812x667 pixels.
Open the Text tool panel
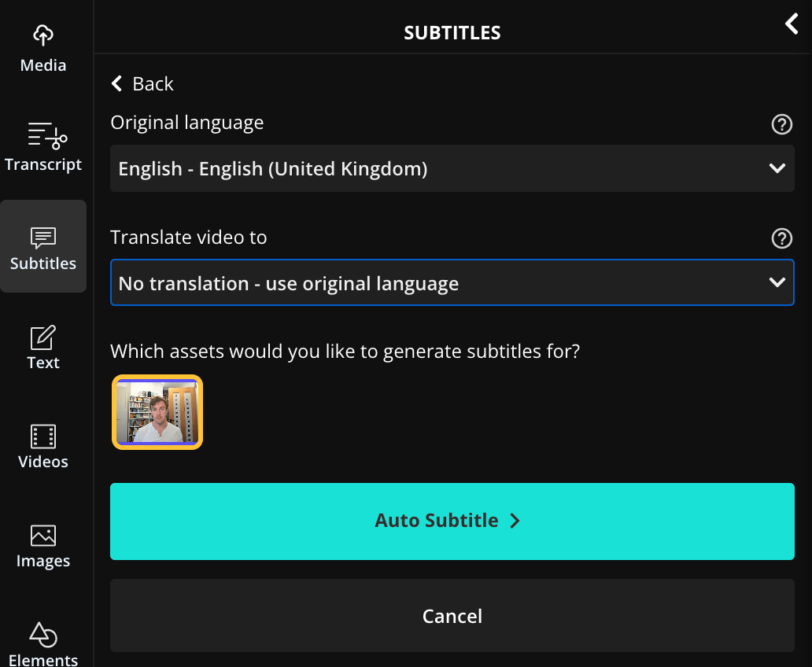(x=43, y=346)
